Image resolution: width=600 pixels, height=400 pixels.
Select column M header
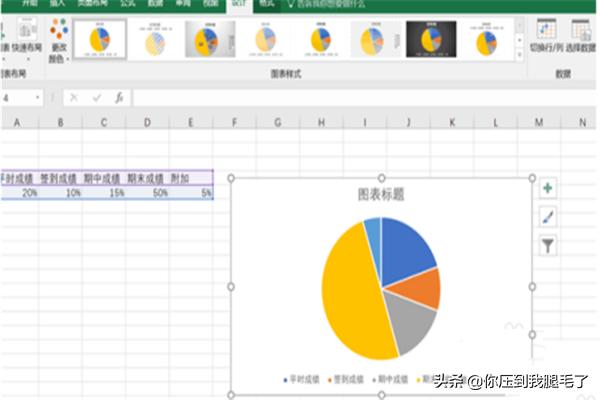539,122
